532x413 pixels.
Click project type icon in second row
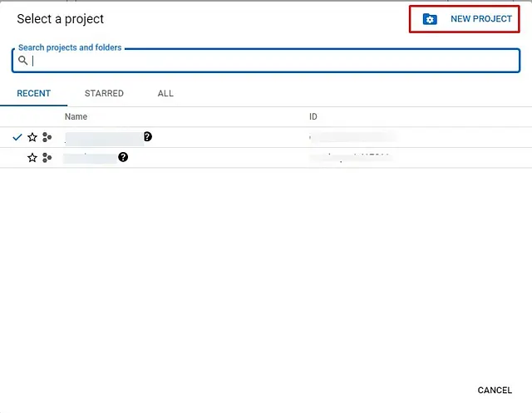[47, 158]
